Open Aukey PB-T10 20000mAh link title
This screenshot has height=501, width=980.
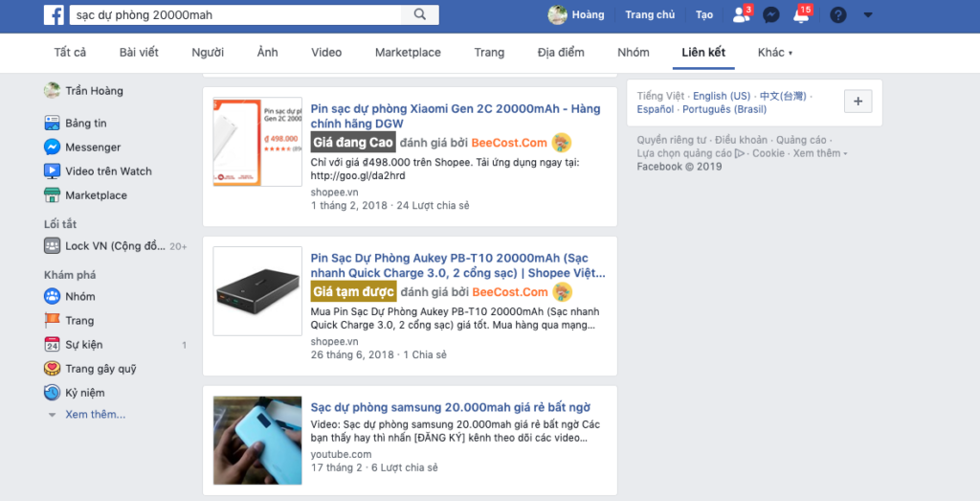[457, 265]
